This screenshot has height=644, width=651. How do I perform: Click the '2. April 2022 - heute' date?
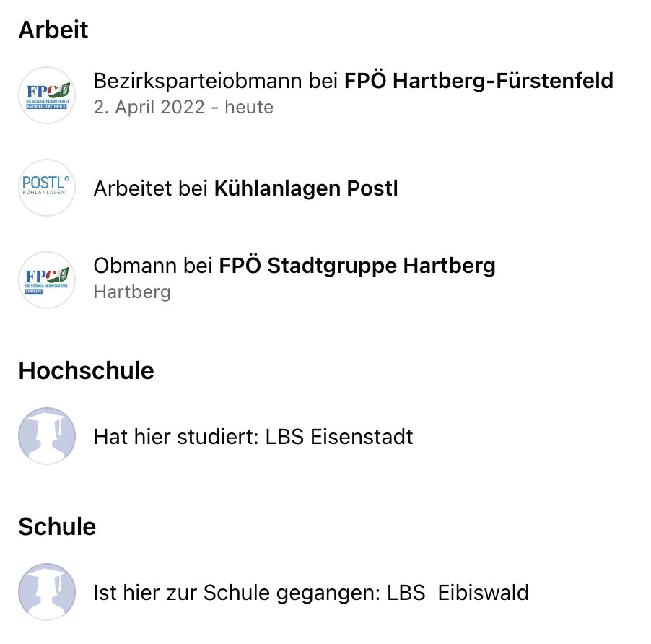(183, 107)
